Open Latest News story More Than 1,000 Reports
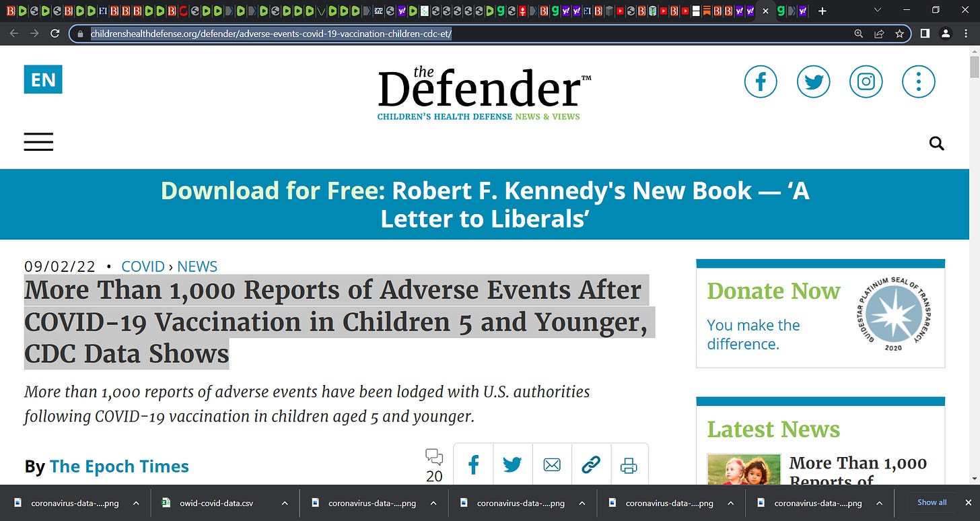 click(x=858, y=471)
